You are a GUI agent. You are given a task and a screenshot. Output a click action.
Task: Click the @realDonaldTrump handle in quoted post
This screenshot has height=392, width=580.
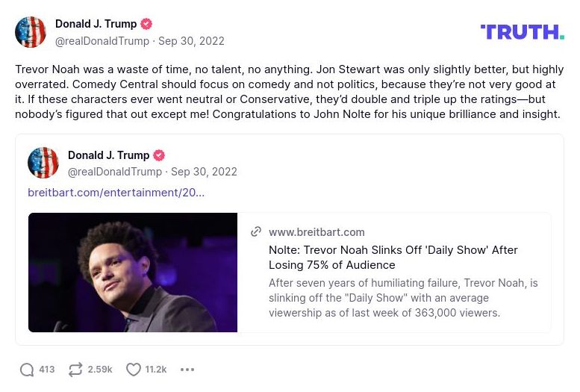click(115, 172)
